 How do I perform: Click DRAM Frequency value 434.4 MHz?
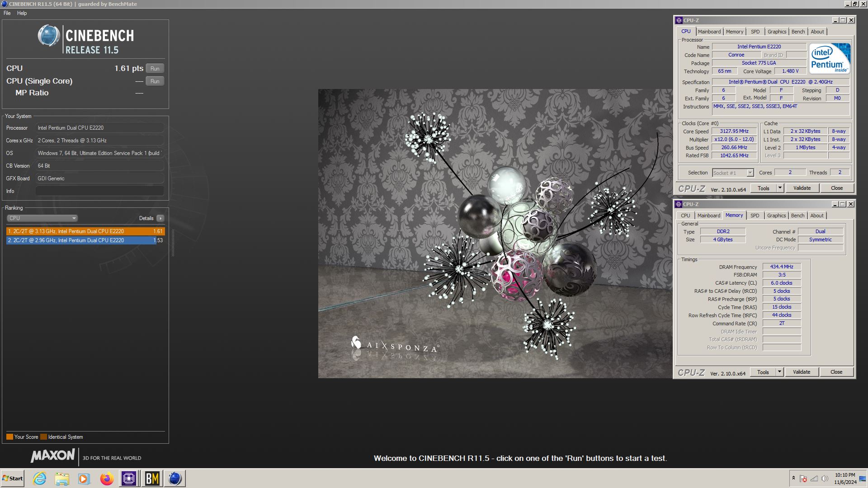[x=782, y=267]
